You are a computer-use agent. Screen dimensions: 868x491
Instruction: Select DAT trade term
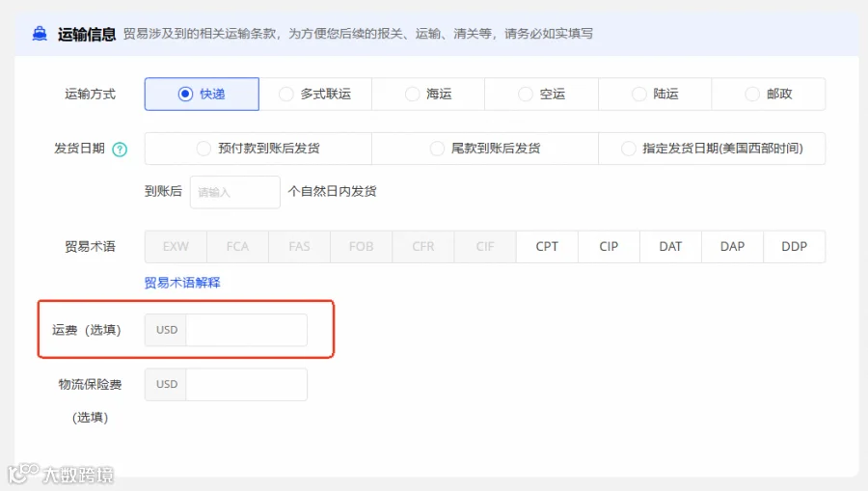(x=670, y=246)
